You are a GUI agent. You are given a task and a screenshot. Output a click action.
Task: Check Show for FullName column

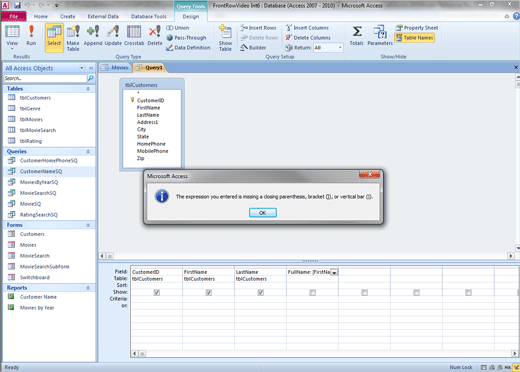tap(312, 292)
